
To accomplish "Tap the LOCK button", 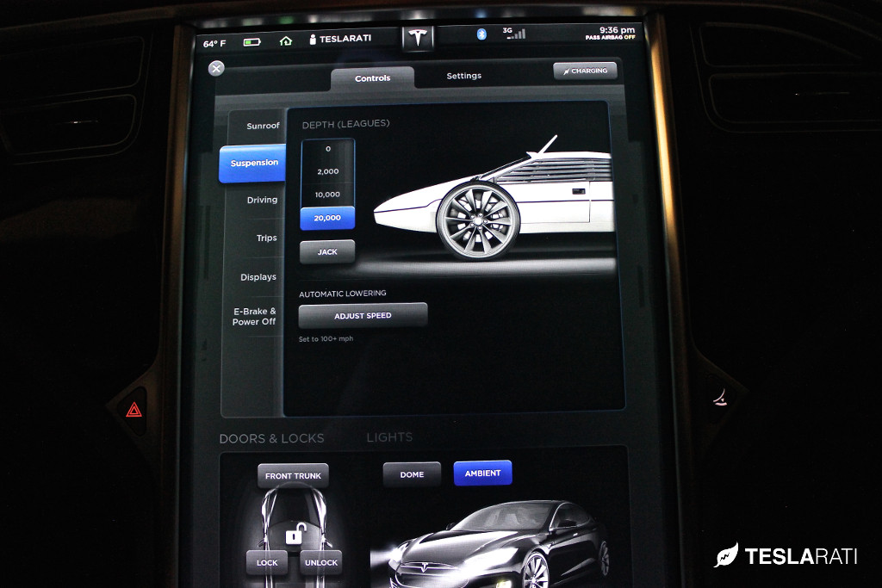I will pyautogui.click(x=267, y=562).
